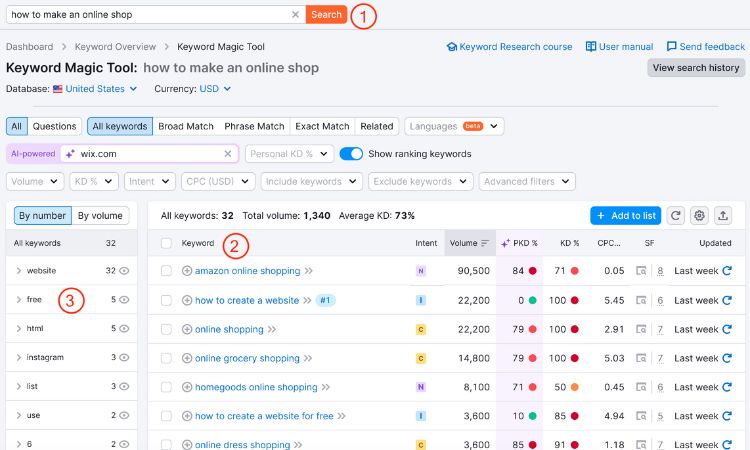The image size is (750, 450).
Task: Check the homegoods online shopping row checkbox
Action: [166, 387]
